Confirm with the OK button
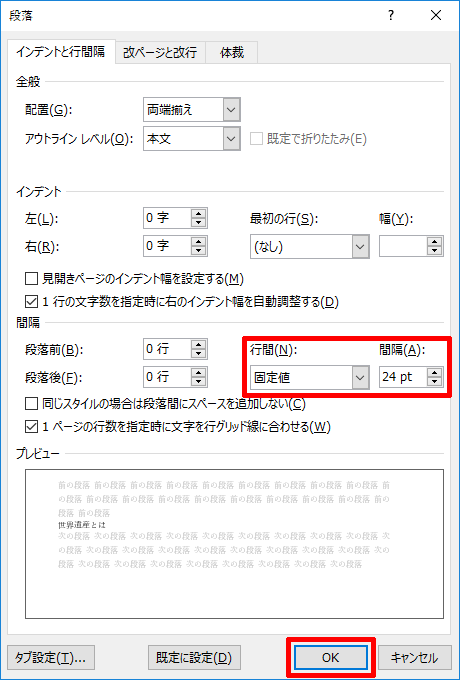The width and height of the screenshot is (460, 680). coord(330,657)
